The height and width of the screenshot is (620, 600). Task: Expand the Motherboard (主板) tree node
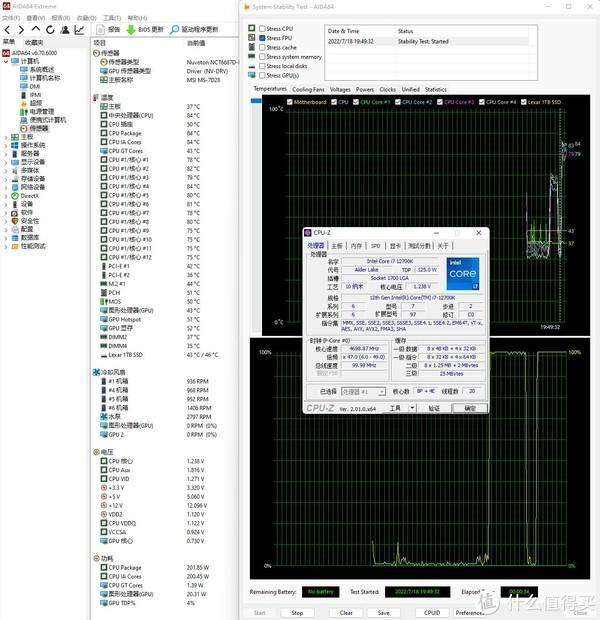click(6, 137)
